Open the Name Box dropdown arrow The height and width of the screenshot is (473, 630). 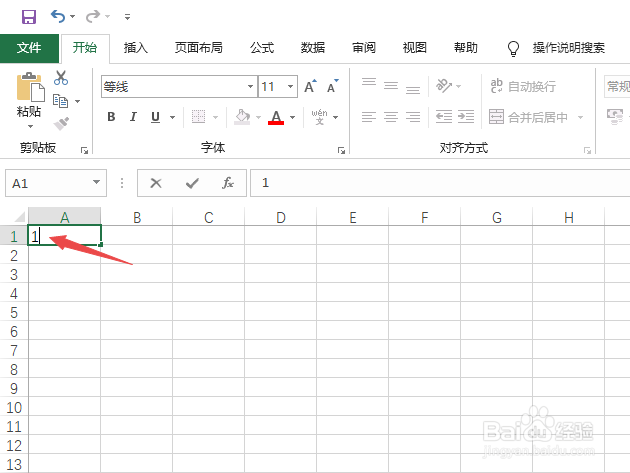96,182
